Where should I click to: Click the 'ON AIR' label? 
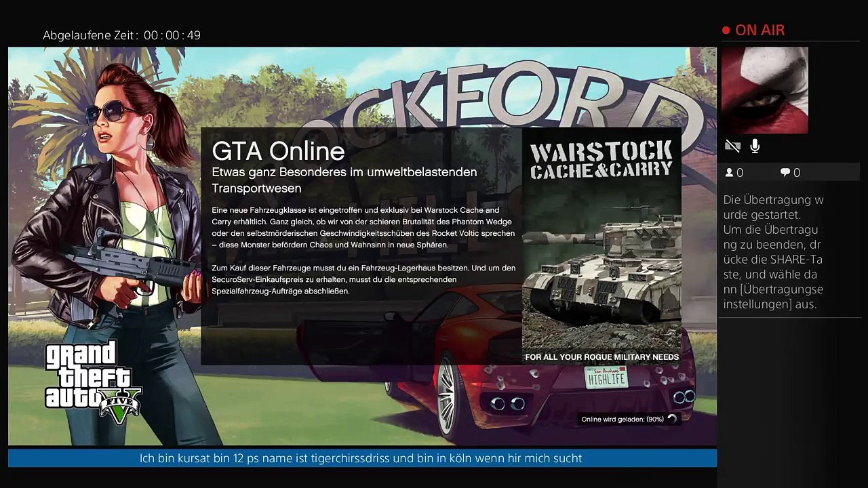(x=759, y=30)
